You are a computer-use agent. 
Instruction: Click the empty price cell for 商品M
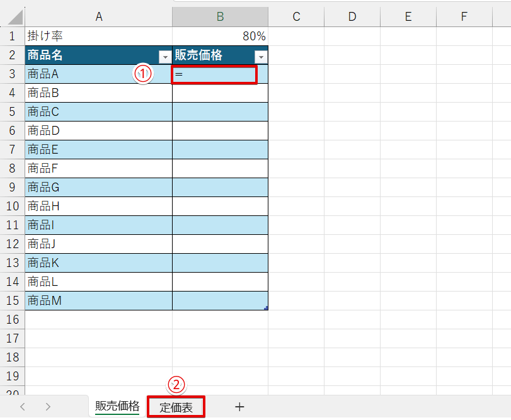click(x=221, y=300)
